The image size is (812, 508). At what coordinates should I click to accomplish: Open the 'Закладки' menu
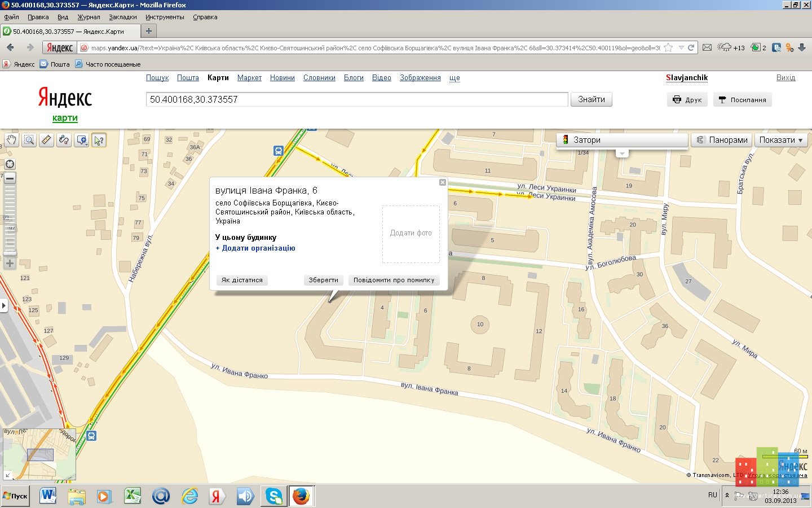point(123,17)
